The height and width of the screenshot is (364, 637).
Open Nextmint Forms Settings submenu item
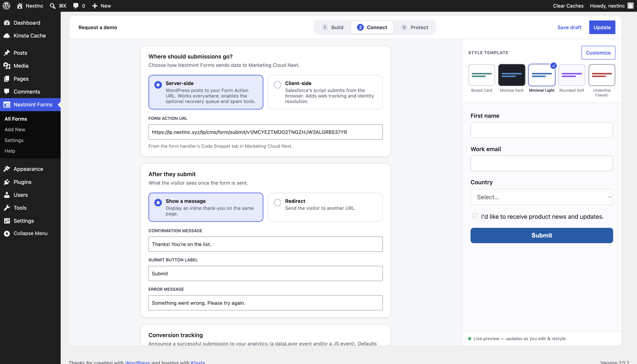14,140
